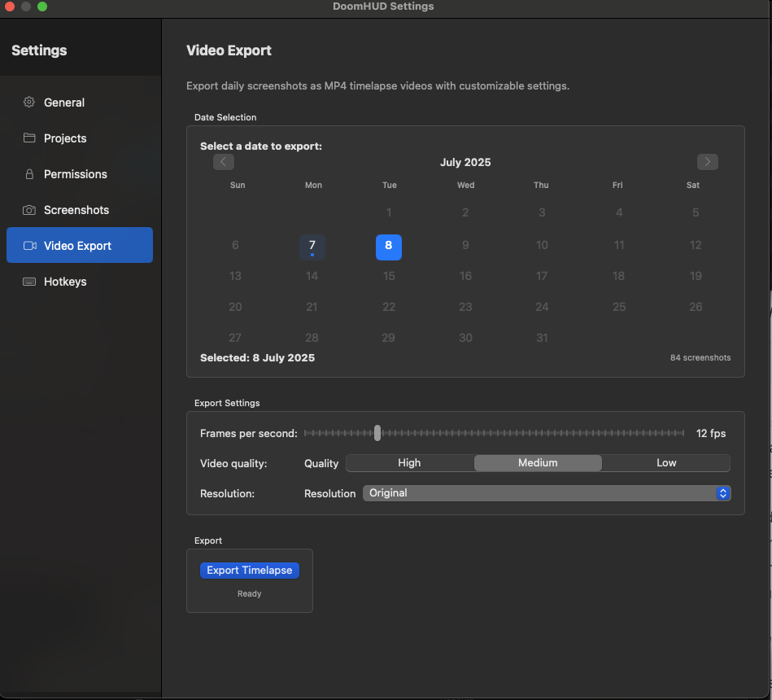The height and width of the screenshot is (700, 772).
Task: Click the 'July 2025' month title
Action: tap(465, 162)
